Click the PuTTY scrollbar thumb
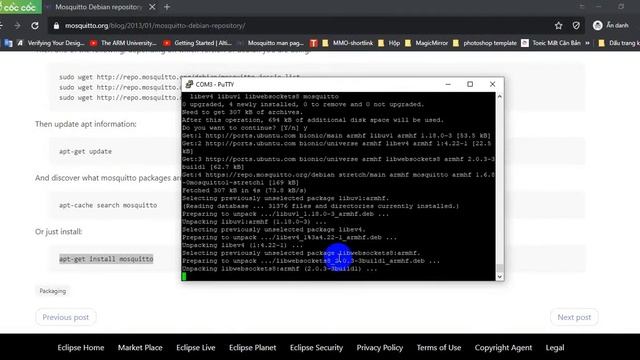640x360 pixels. [500, 268]
